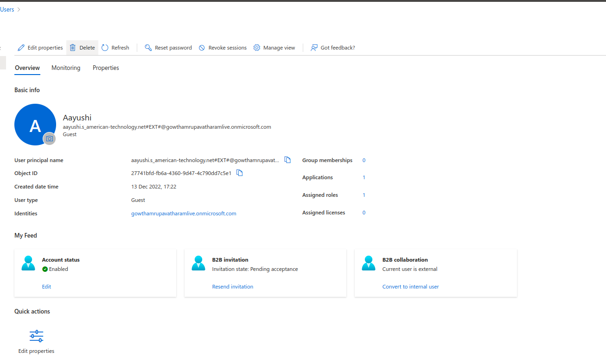Click Edit properties in the toolbar
Image resolution: width=606 pixels, height=364 pixels.
point(40,48)
